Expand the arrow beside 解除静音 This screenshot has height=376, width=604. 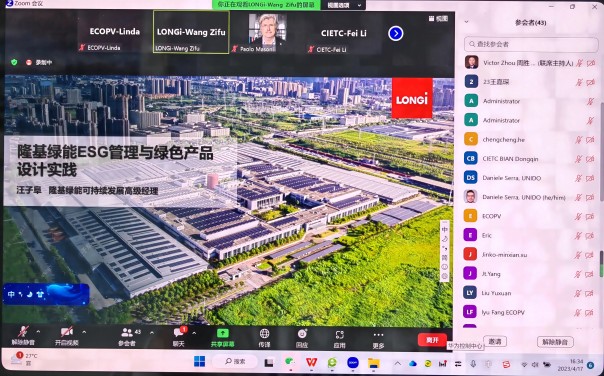[38, 332]
